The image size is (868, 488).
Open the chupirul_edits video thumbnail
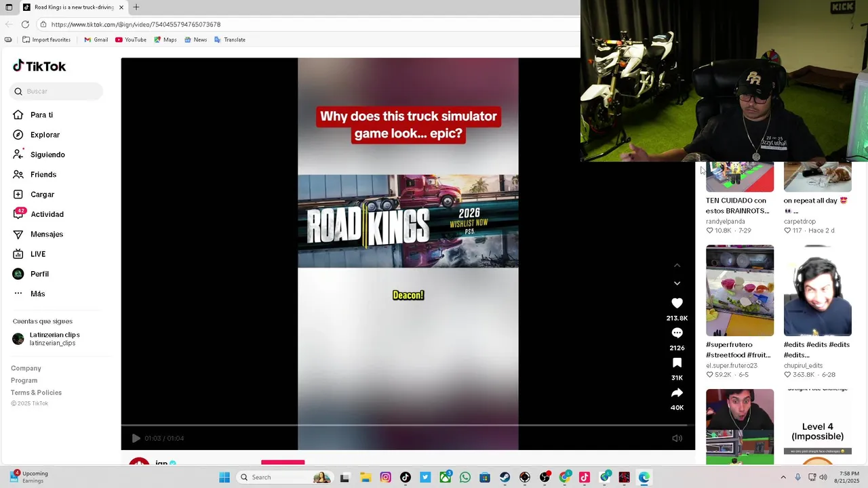pos(818,290)
